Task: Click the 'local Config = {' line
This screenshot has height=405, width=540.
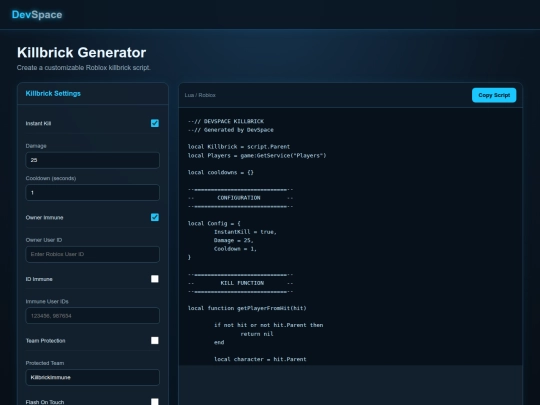Action: point(214,223)
